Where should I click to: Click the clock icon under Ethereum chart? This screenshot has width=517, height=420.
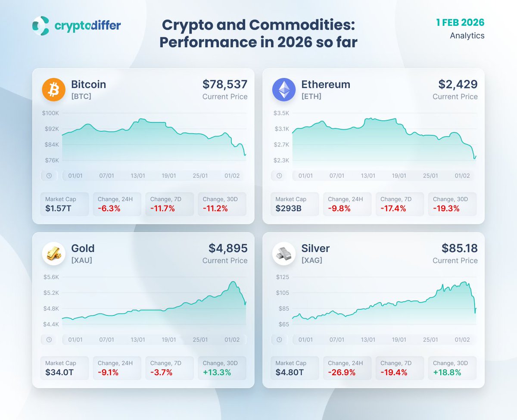(x=279, y=176)
